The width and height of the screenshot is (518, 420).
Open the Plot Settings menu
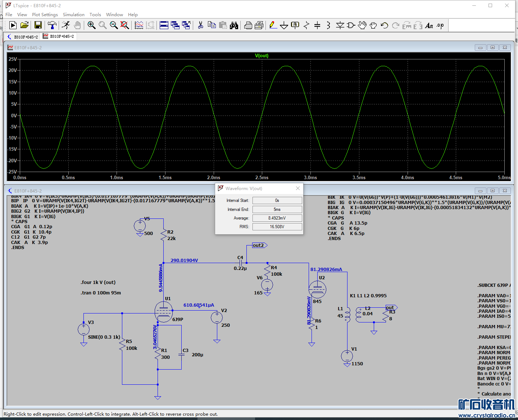click(x=45, y=15)
